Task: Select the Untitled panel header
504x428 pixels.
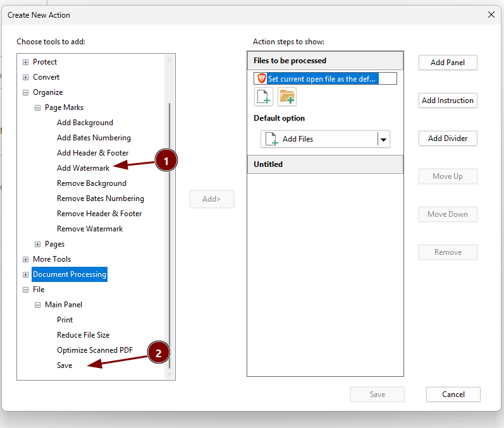Action: coord(325,164)
